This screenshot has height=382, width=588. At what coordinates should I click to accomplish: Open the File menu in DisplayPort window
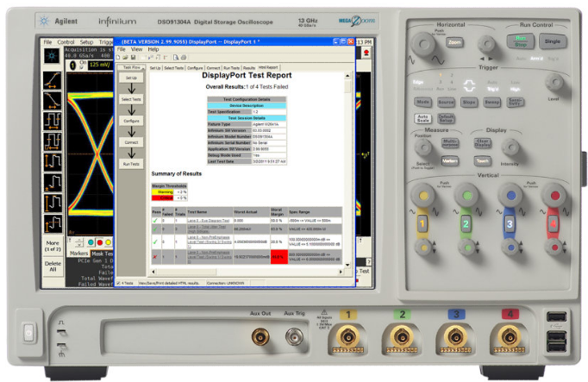click(x=121, y=49)
